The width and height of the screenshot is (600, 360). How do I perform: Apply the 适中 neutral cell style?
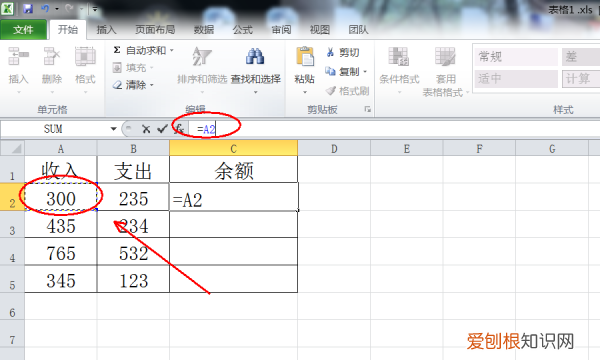(516, 79)
